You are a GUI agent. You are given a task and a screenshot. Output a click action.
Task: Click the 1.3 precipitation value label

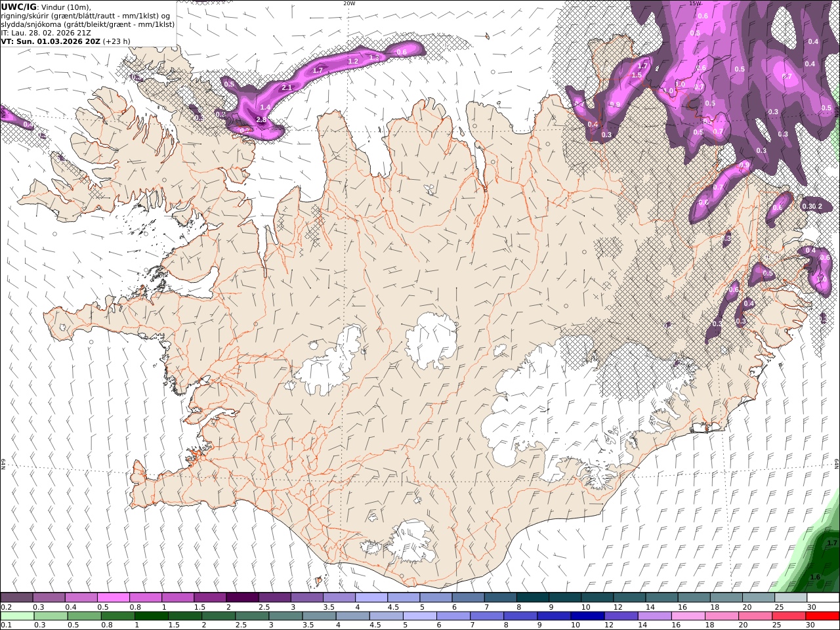pos(375,58)
